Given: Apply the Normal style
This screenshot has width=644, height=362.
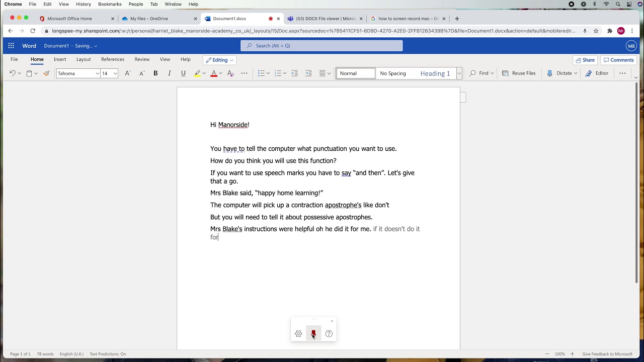Looking at the screenshot, I should point(356,73).
